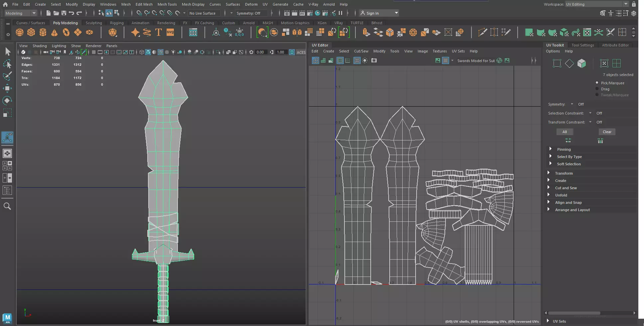Select the Drag radio option

pyautogui.click(x=597, y=89)
